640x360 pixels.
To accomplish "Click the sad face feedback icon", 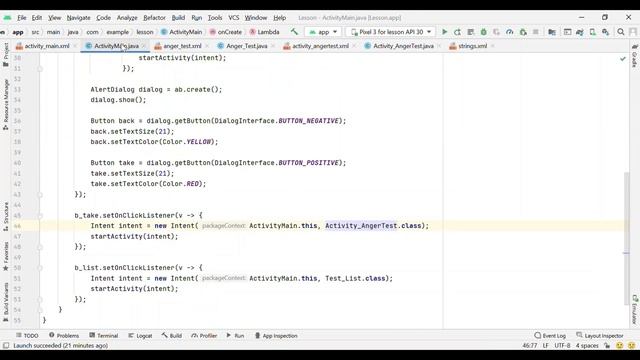I will tap(631, 345).
